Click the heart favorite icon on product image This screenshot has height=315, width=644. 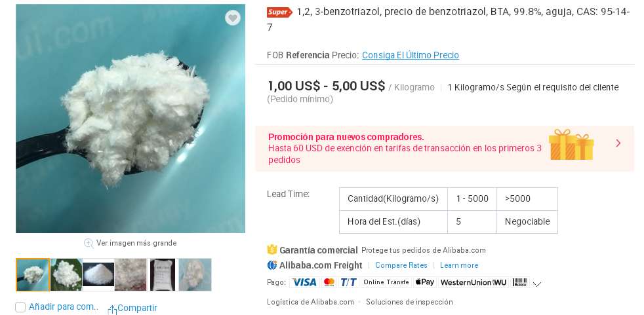coord(232,18)
